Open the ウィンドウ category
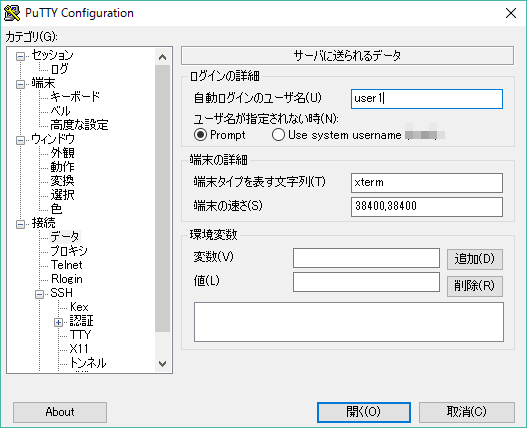This screenshot has width=527, height=428. [x=53, y=139]
